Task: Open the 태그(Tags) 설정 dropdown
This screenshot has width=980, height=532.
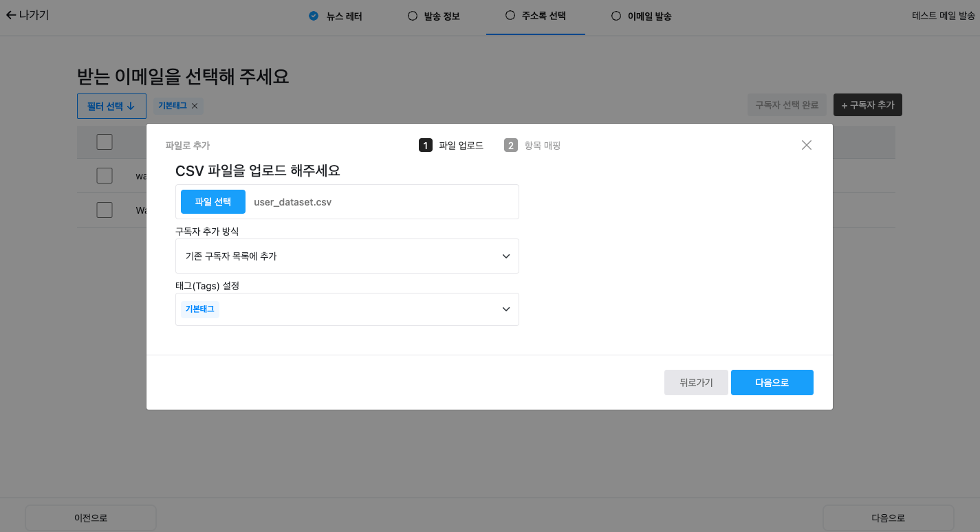Action: (347, 309)
